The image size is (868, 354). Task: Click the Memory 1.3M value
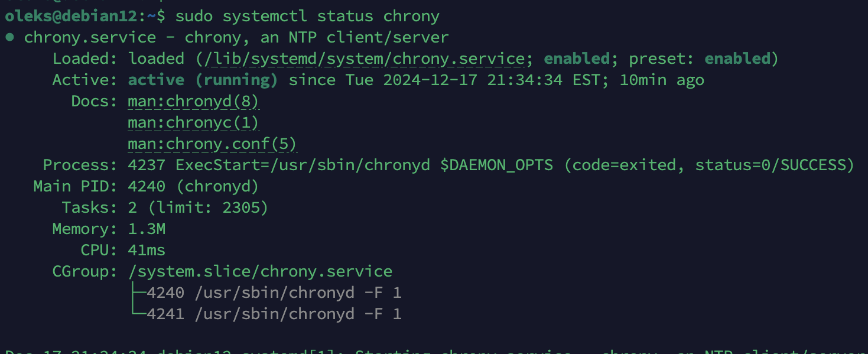147,229
